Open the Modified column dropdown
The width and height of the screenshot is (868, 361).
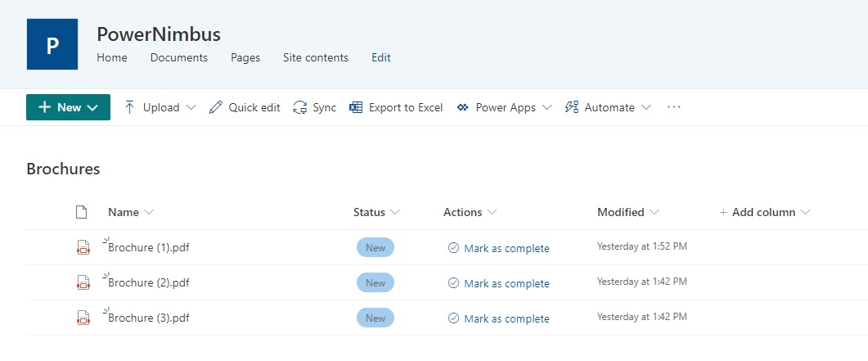tap(628, 212)
